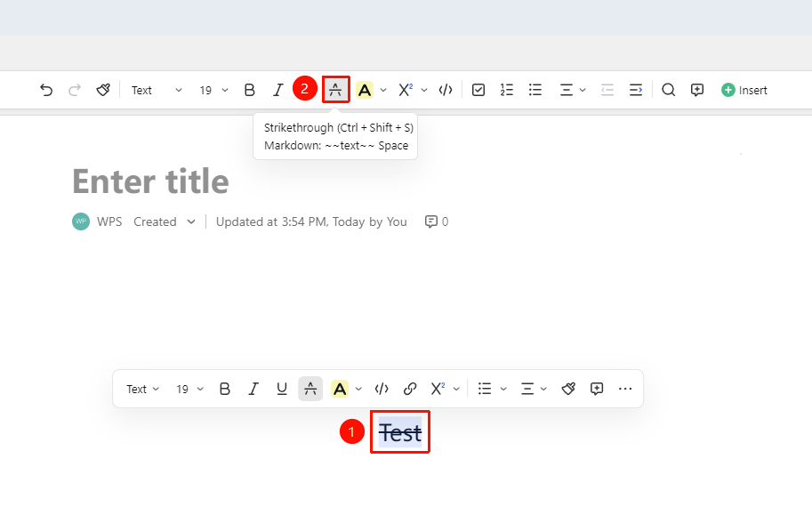Create a bulleted list from top toolbar
Viewport: 812px width, 515px height.
tap(535, 90)
